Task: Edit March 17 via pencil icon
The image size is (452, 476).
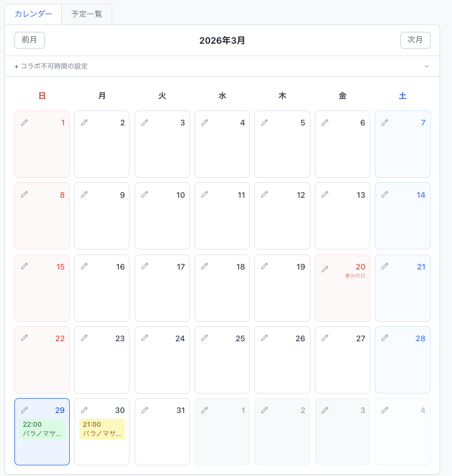Action: click(145, 266)
